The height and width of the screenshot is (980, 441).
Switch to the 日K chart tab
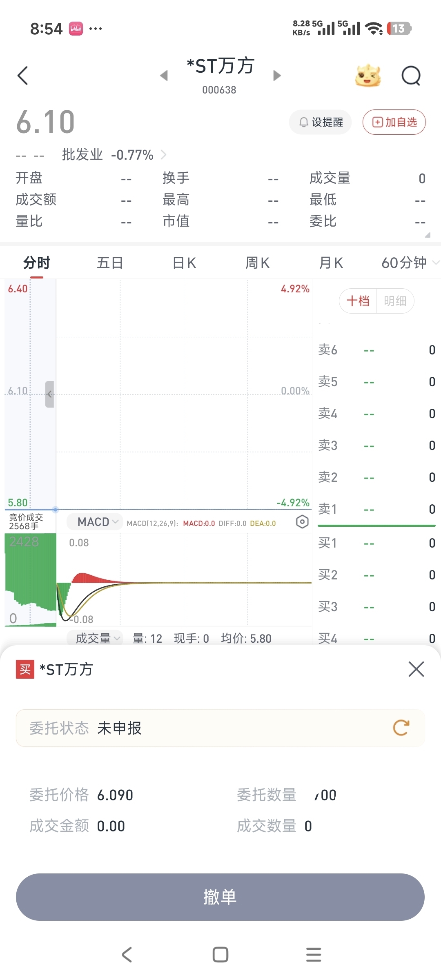[x=184, y=263]
